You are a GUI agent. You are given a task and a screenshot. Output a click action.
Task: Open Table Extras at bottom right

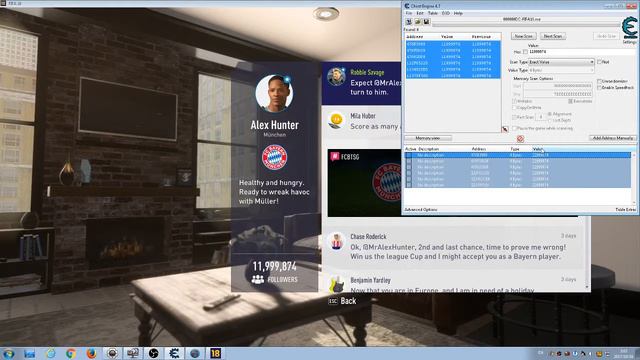(x=625, y=209)
